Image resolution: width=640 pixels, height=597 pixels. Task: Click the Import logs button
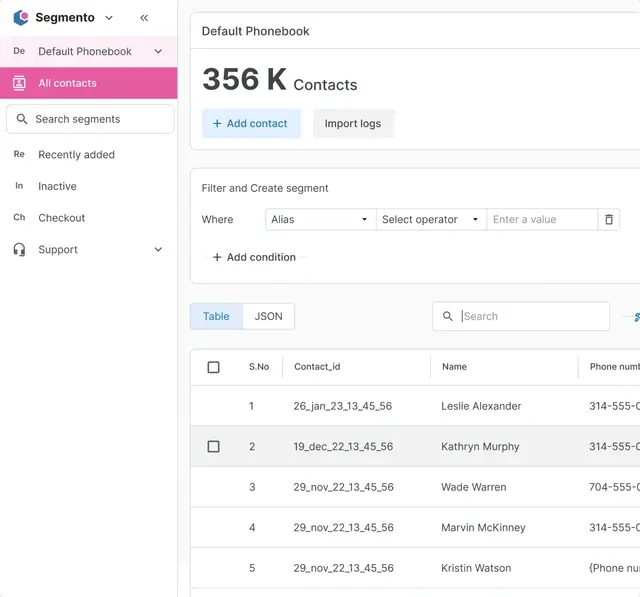pos(352,124)
